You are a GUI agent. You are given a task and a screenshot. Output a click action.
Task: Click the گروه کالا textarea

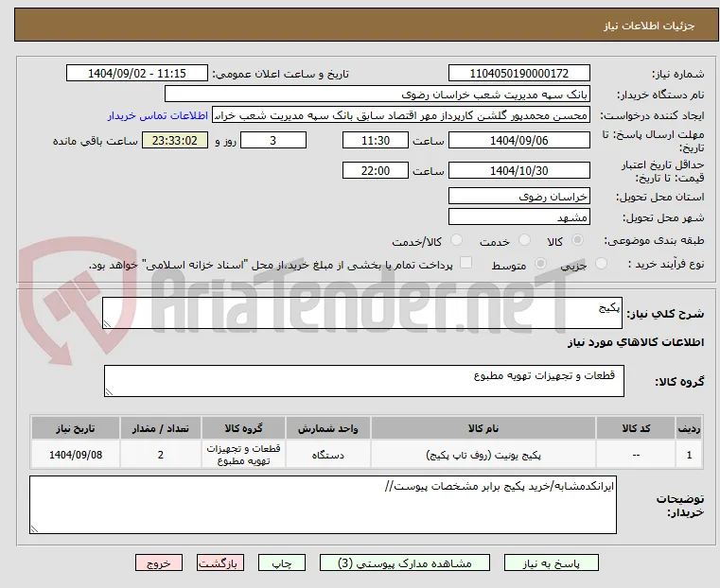point(363,381)
